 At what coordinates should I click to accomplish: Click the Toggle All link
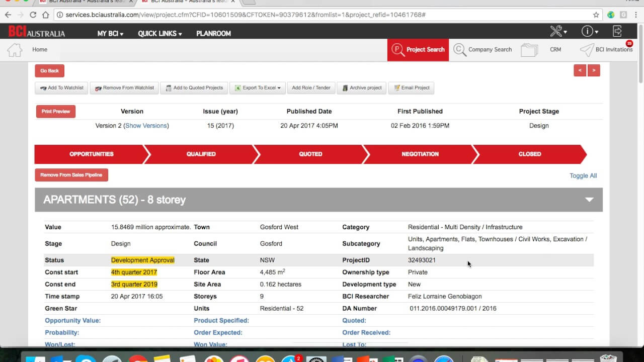click(583, 175)
